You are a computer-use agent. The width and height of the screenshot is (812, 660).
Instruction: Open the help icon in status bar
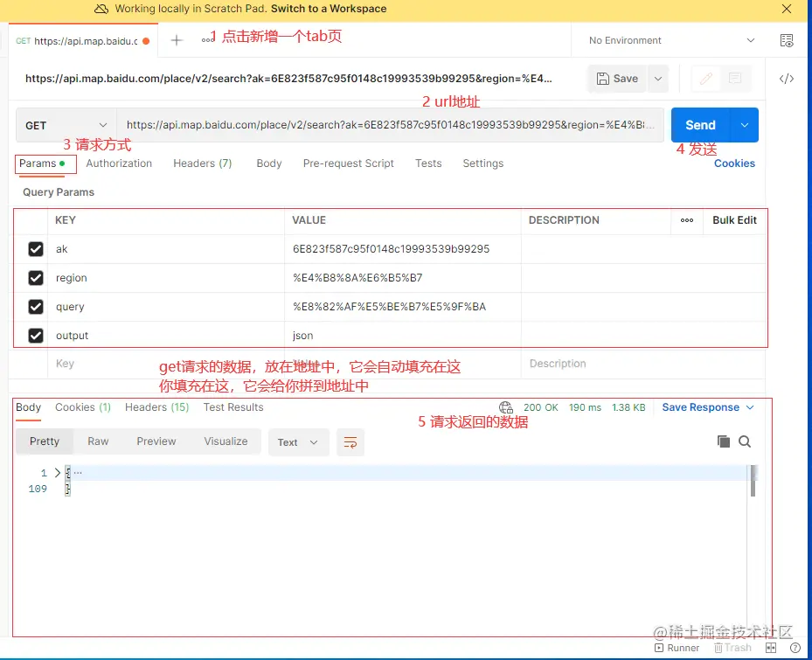click(795, 648)
